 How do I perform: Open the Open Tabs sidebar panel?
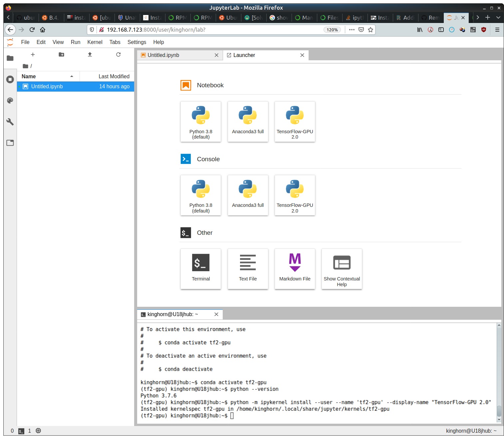point(10,143)
